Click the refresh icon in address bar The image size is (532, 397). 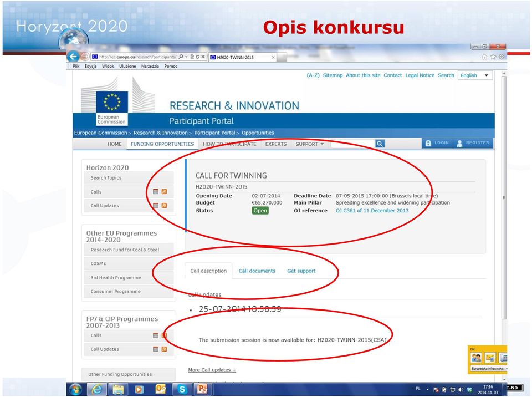click(x=197, y=57)
